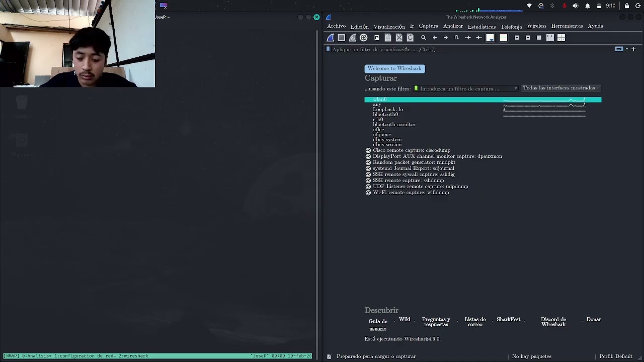Screen dimensions: 644x362
Task: Open the Estadísticas menu
Action: pyautogui.click(x=481, y=26)
